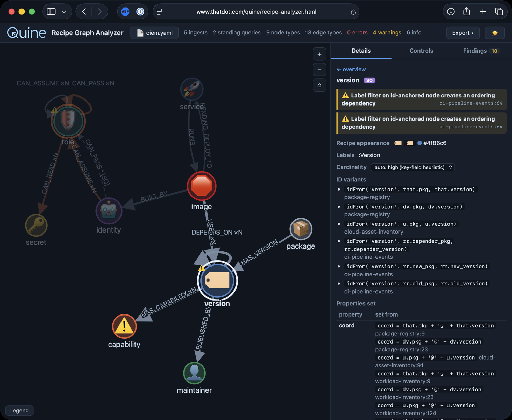Viewport: 512px width, 420px height.
Task: Reload the page
Action: pos(353,12)
